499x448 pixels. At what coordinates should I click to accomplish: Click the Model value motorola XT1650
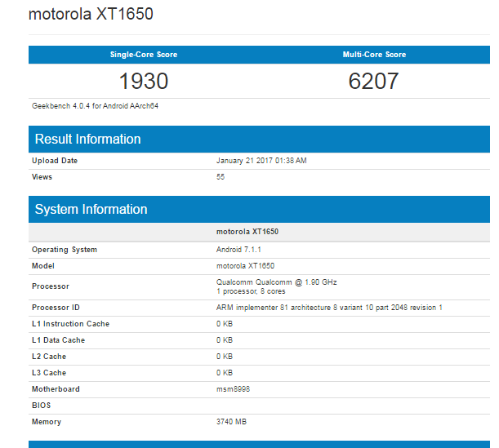(245, 266)
